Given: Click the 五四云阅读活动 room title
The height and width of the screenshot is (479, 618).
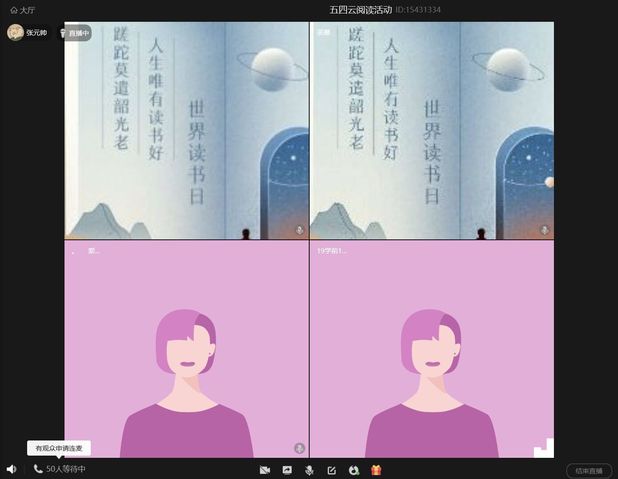Looking at the screenshot, I should (360, 9).
